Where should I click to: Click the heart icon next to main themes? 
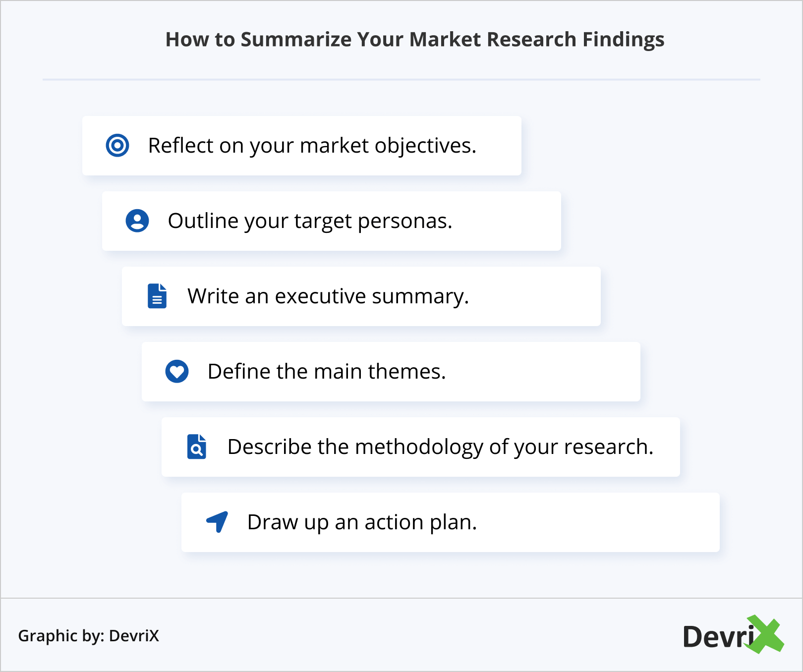(x=177, y=372)
